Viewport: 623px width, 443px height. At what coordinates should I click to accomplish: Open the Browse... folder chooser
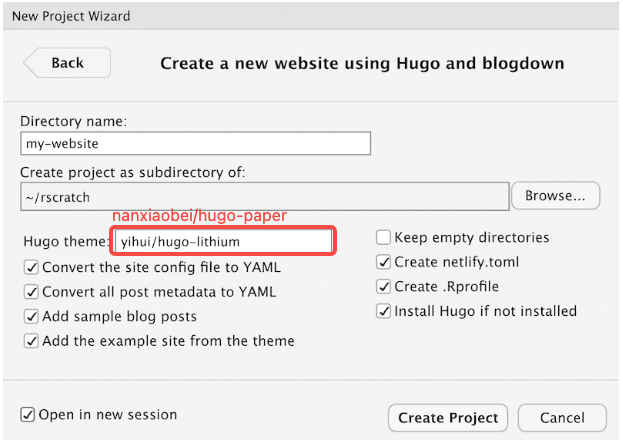coord(555,195)
